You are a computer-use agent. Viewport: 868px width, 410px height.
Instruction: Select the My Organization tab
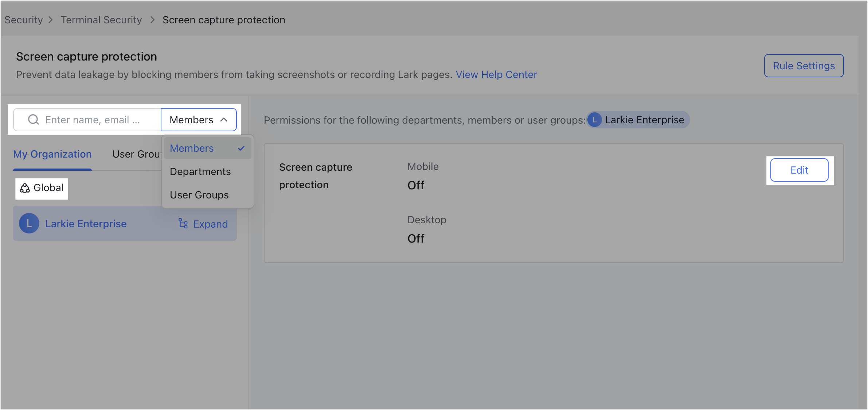click(52, 154)
